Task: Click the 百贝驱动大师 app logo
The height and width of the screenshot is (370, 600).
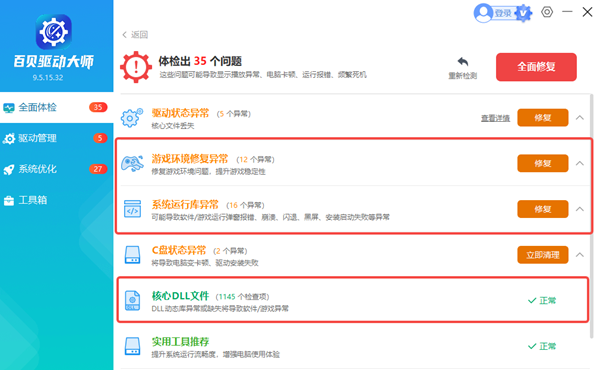Action: [x=54, y=32]
